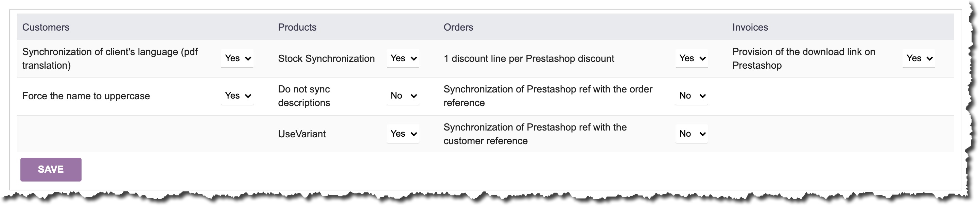
Task: Open the client's language synchronization Yes dropdown
Action: click(237, 58)
